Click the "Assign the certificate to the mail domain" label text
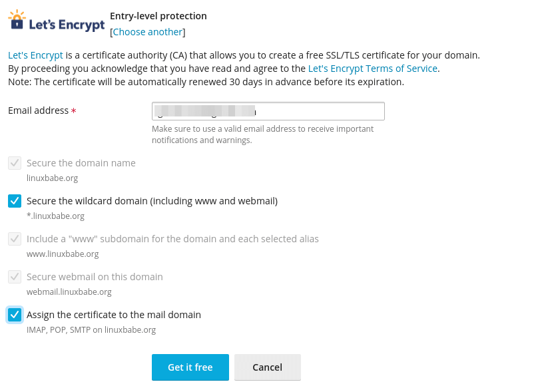556x392 pixels. 114,315
